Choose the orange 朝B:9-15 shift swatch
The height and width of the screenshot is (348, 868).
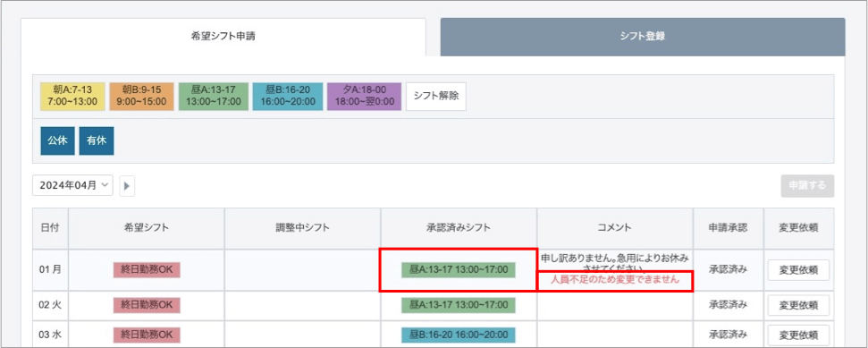142,97
